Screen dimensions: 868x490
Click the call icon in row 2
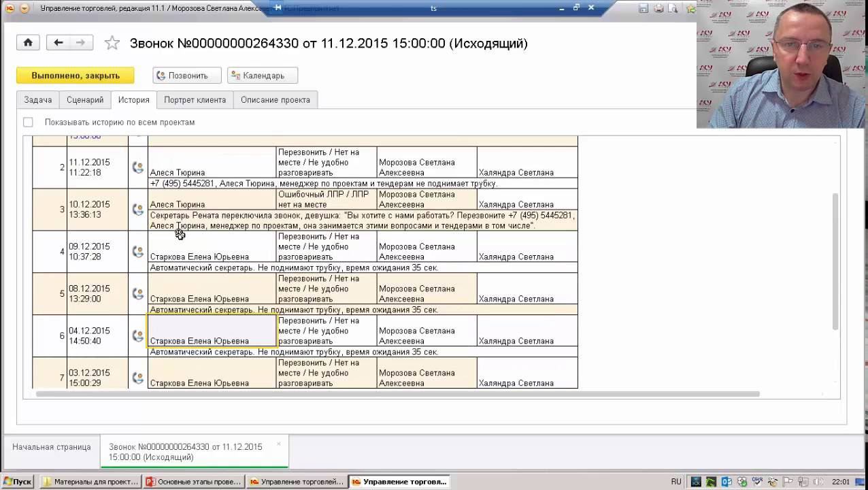tap(138, 167)
